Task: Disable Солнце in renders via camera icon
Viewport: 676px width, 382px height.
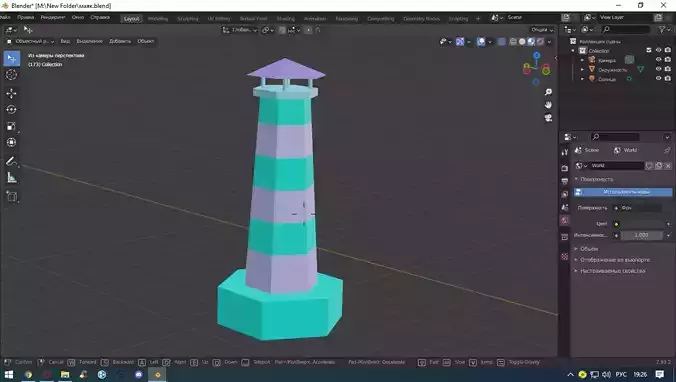Action: 667,78
